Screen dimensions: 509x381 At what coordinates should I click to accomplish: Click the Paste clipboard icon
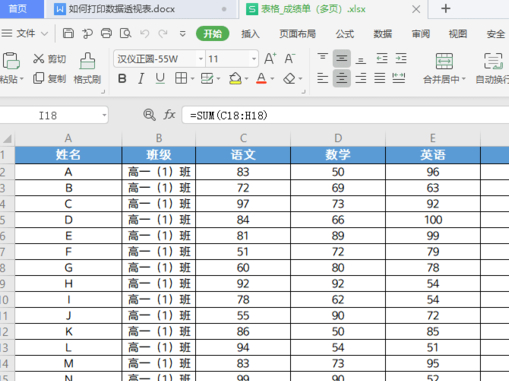11,61
